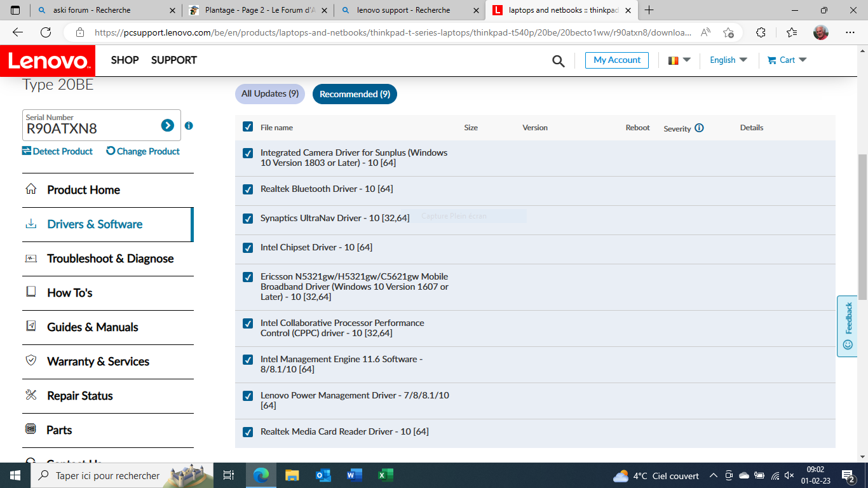
Task: Switch to lenovo support - Recherche tab
Action: tap(410, 10)
